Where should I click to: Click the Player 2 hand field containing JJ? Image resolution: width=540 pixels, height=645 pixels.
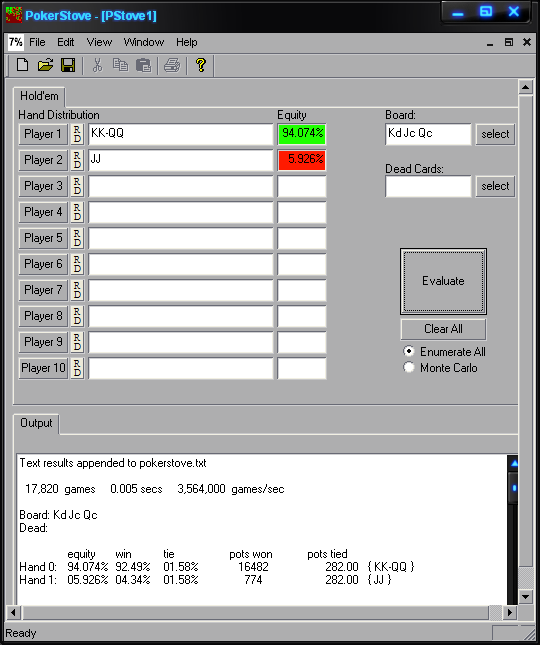click(181, 160)
